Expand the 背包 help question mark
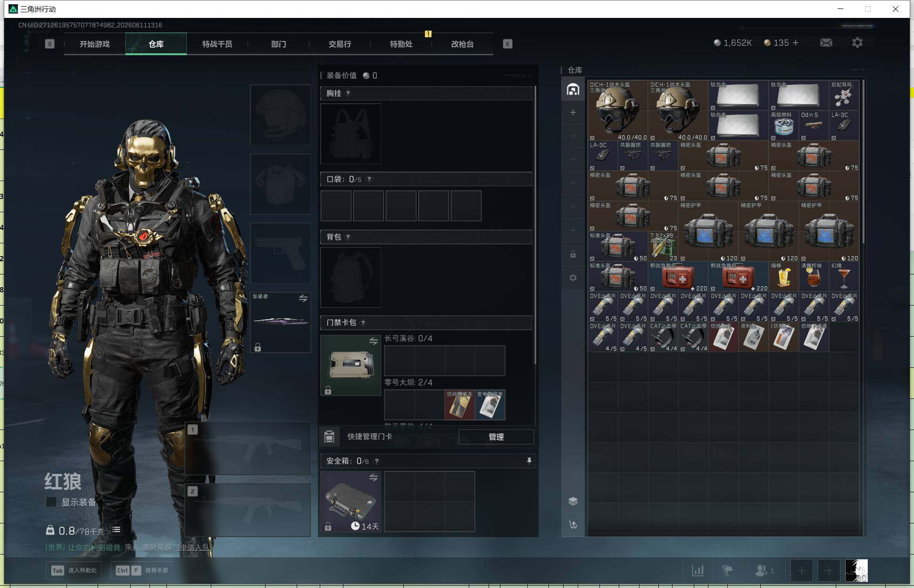 point(348,237)
